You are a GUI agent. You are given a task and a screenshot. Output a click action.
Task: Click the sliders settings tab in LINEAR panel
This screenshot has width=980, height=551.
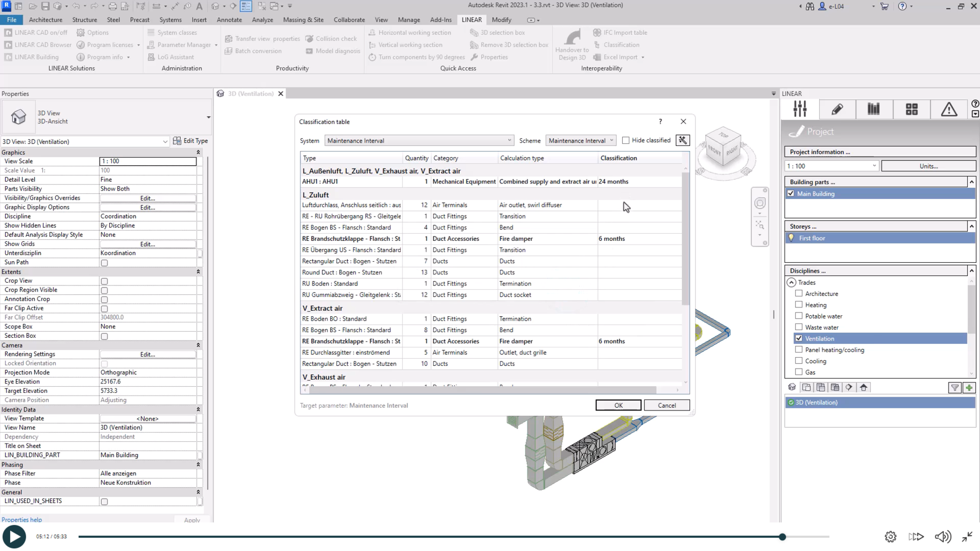[x=800, y=109]
